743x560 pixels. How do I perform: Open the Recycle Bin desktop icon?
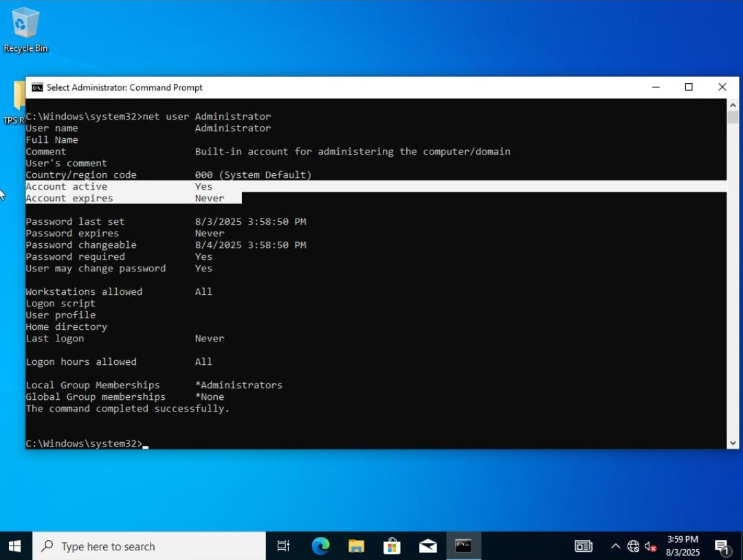[x=25, y=30]
